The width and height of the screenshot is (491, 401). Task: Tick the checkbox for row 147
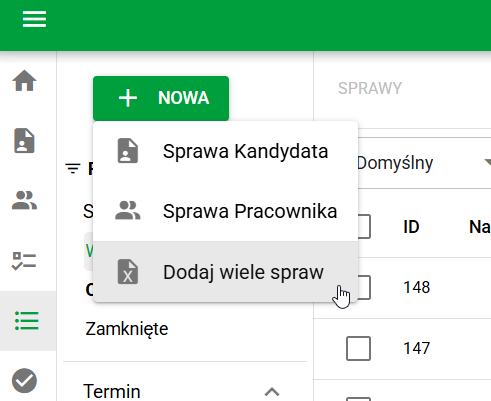pyautogui.click(x=358, y=348)
